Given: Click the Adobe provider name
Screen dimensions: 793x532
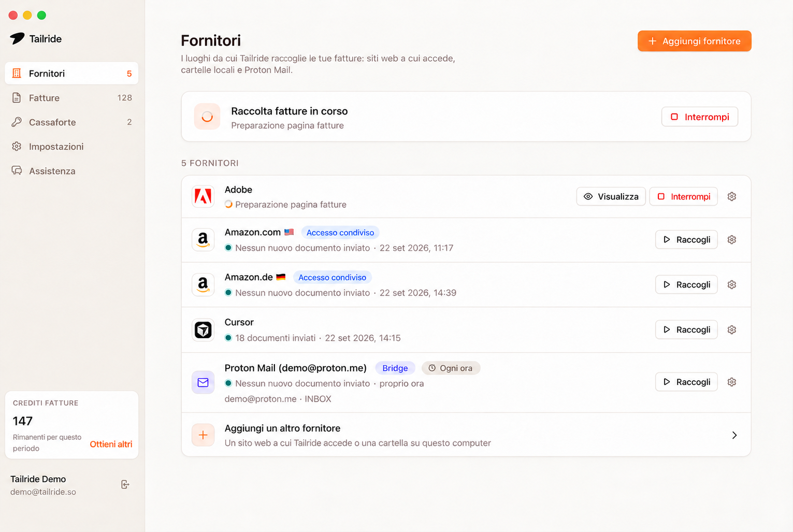Looking at the screenshot, I should [238, 190].
